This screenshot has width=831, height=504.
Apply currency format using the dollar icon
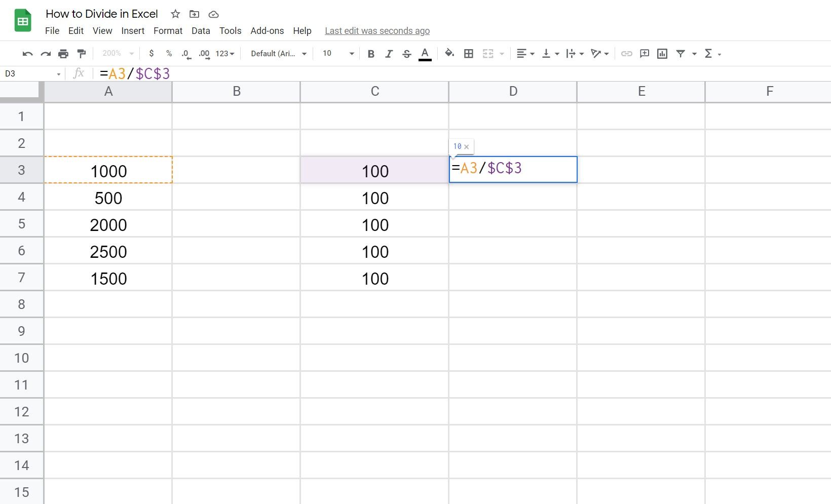(x=152, y=53)
